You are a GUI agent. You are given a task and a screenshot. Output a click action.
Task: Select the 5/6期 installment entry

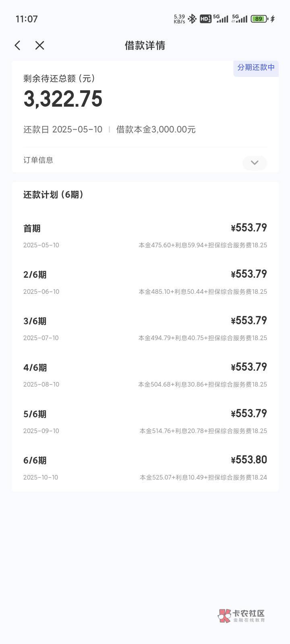tap(145, 421)
